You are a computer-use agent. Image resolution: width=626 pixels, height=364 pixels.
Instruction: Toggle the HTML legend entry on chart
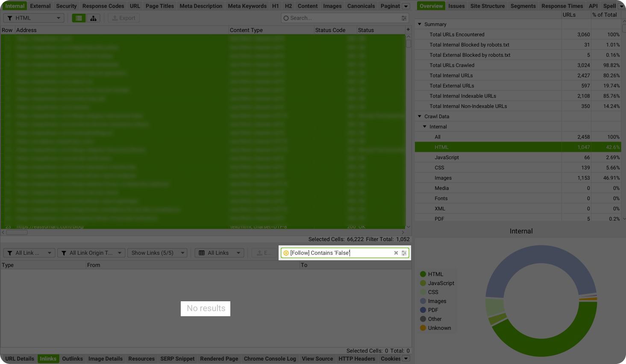(x=435, y=274)
